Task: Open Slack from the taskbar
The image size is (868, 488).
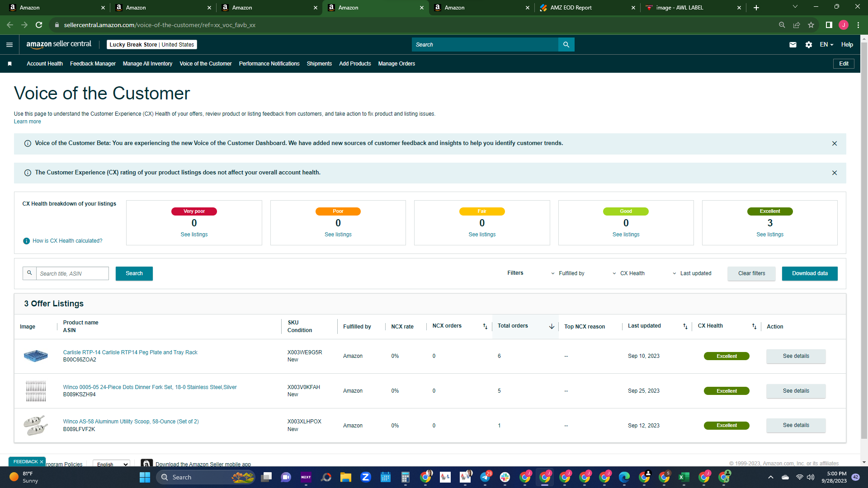Action: coord(505,477)
